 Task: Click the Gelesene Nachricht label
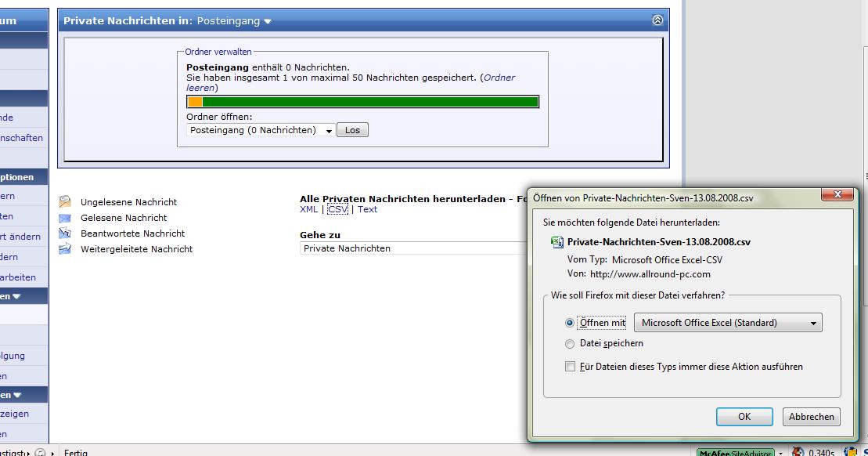[x=124, y=218]
